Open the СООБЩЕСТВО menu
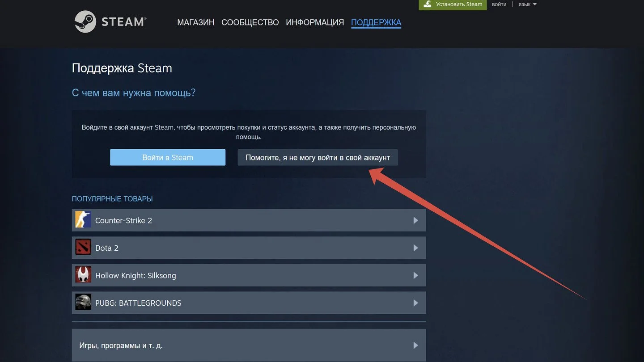644x362 pixels. pos(250,22)
